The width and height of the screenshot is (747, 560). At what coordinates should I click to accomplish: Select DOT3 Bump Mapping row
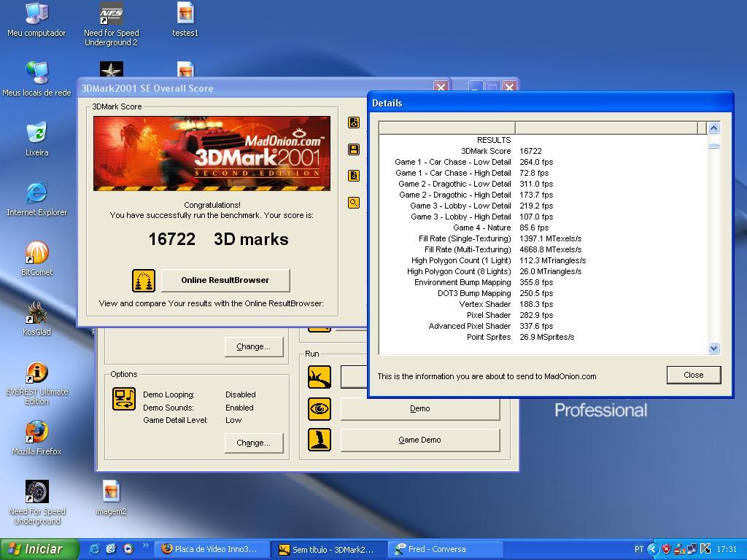[543, 293]
